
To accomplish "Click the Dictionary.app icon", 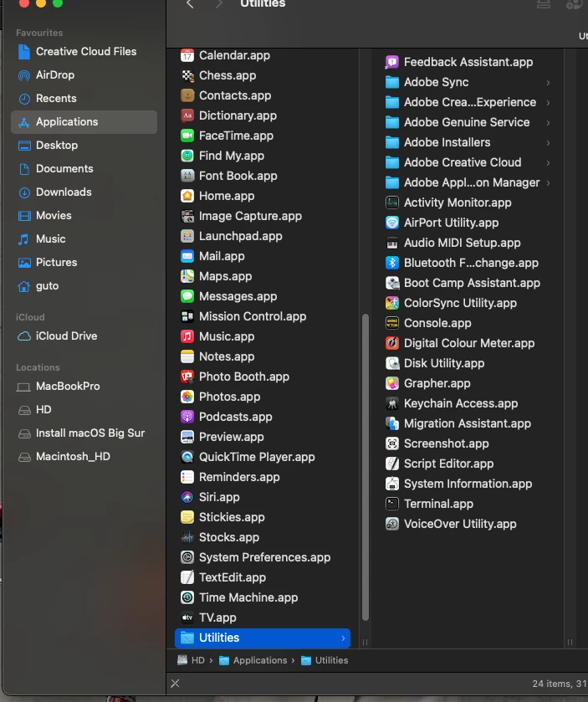I will click(x=187, y=115).
